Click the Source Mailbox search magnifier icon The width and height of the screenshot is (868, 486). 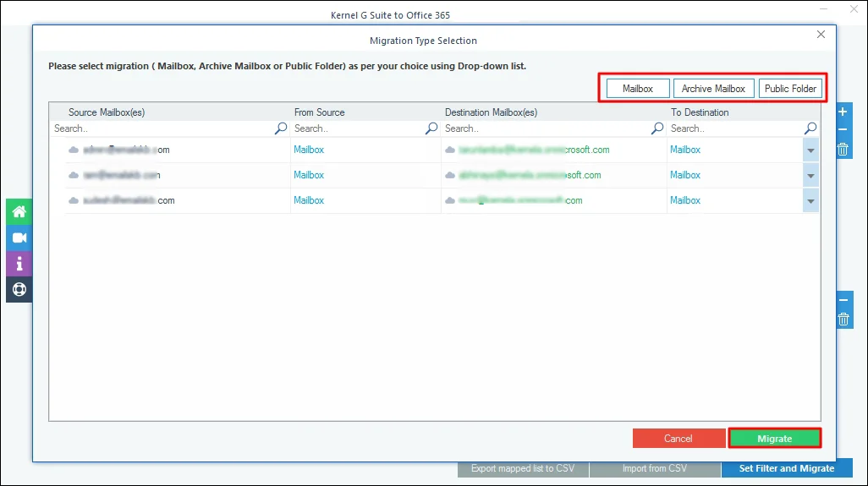pos(281,128)
